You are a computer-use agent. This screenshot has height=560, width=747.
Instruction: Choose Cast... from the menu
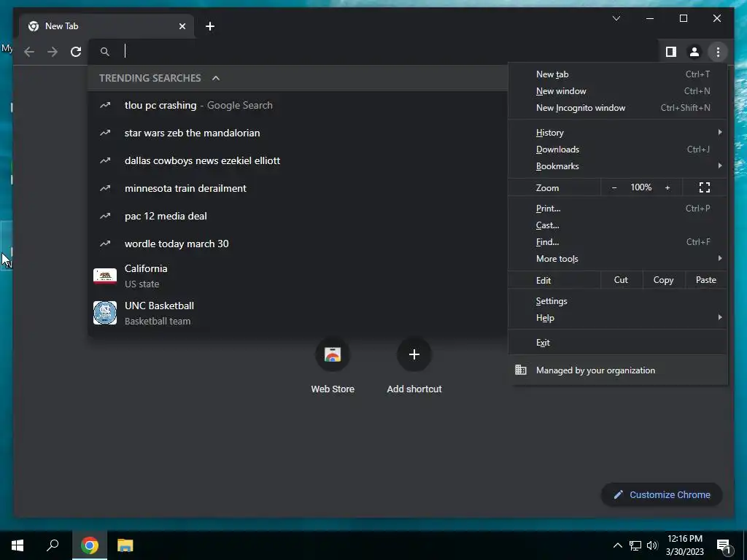tap(618, 225)
